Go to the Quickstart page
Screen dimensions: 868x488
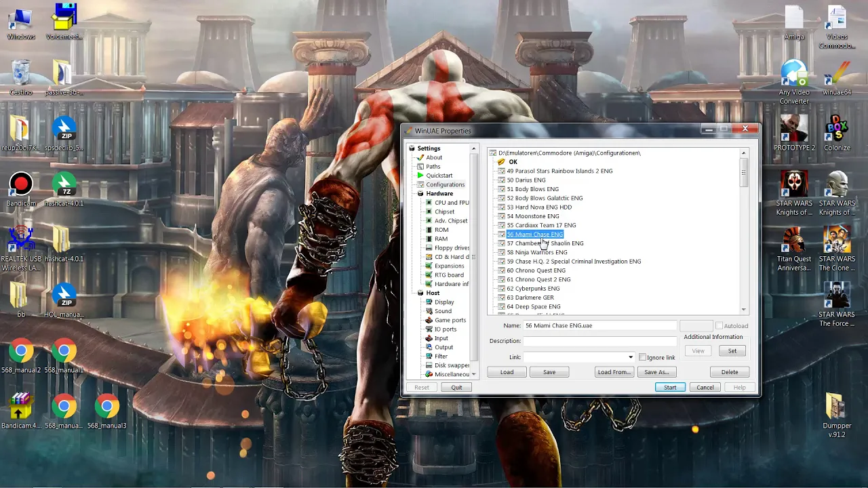click(439, 176)
